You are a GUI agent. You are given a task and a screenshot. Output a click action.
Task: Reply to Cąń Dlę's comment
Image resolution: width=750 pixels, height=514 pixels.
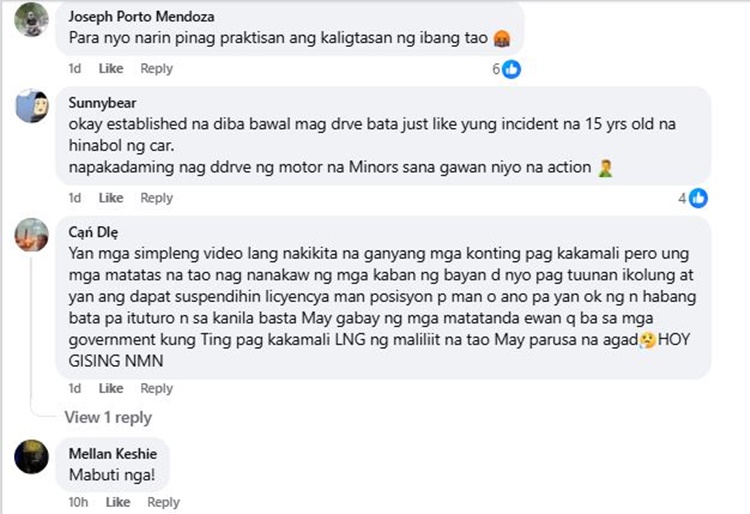[x=156, y=388]
